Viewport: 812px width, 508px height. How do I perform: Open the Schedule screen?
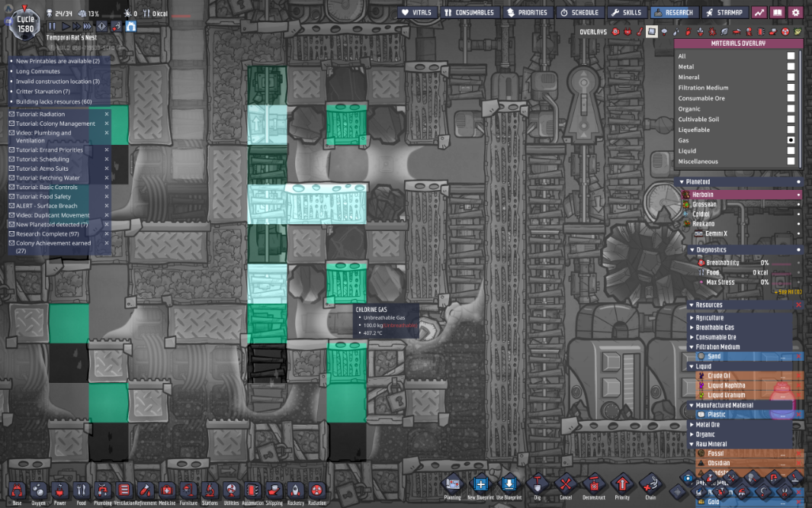pyautogui.click(x=579, y=12)
